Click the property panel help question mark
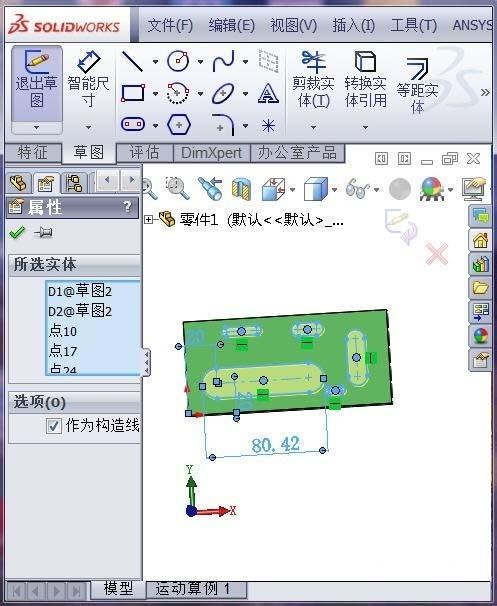The width and height of the screenshot is (497, 606). coord(127,207)
